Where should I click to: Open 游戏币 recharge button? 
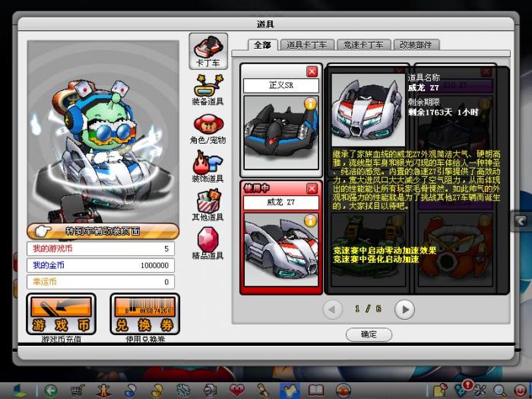click(62, 314)
